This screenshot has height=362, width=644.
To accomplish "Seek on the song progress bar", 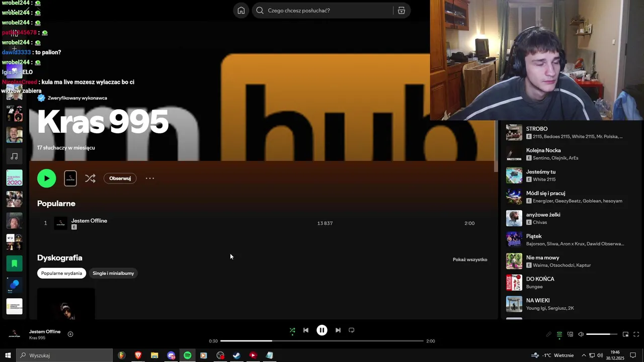I will 322,341.
